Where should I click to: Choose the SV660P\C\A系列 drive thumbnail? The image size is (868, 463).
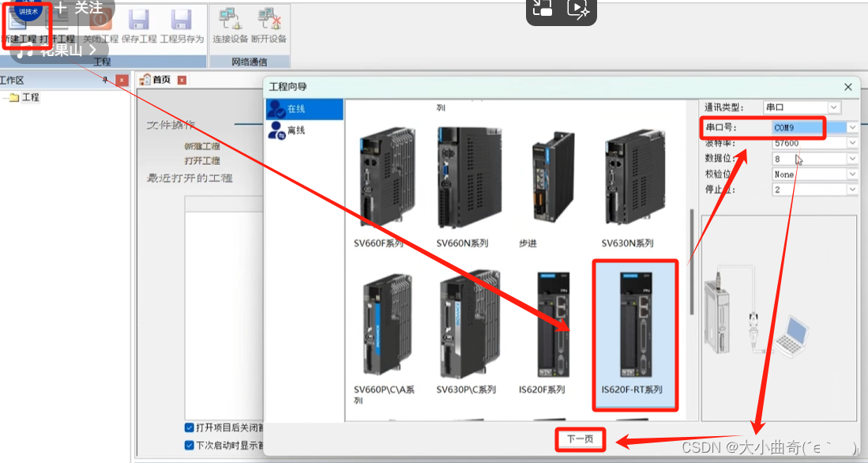click(386, 325)
